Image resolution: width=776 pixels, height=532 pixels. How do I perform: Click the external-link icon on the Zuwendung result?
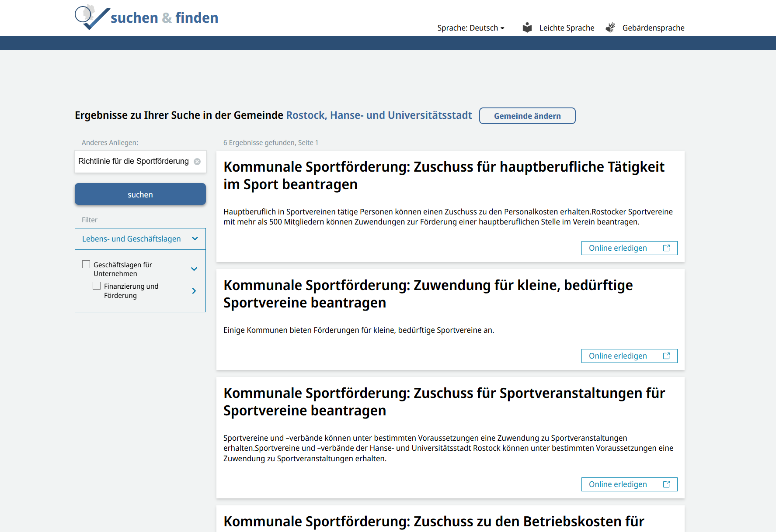(666, 356)
